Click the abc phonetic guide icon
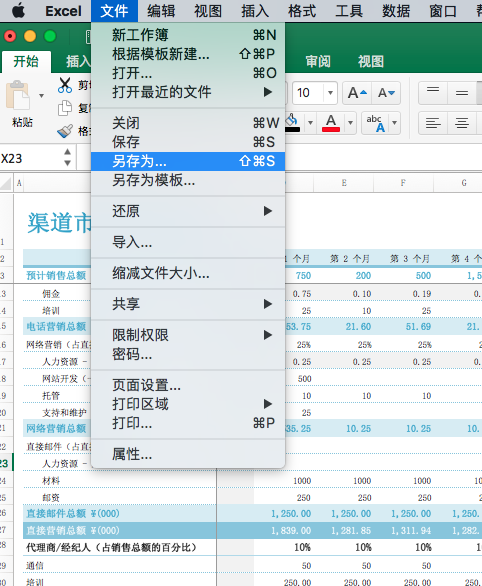482x586 pixels. tap(376, 123)
